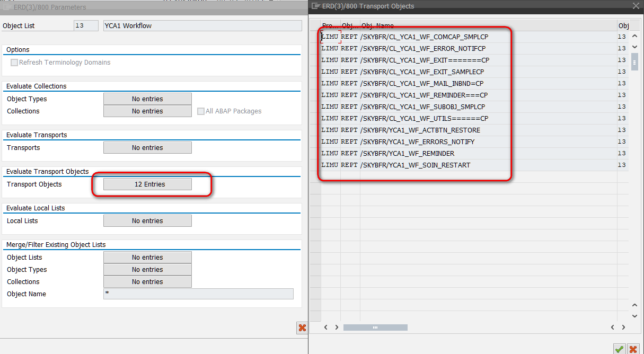Click the scrollbar down arrow in Transport Objects list

click(x=634, y=47)
